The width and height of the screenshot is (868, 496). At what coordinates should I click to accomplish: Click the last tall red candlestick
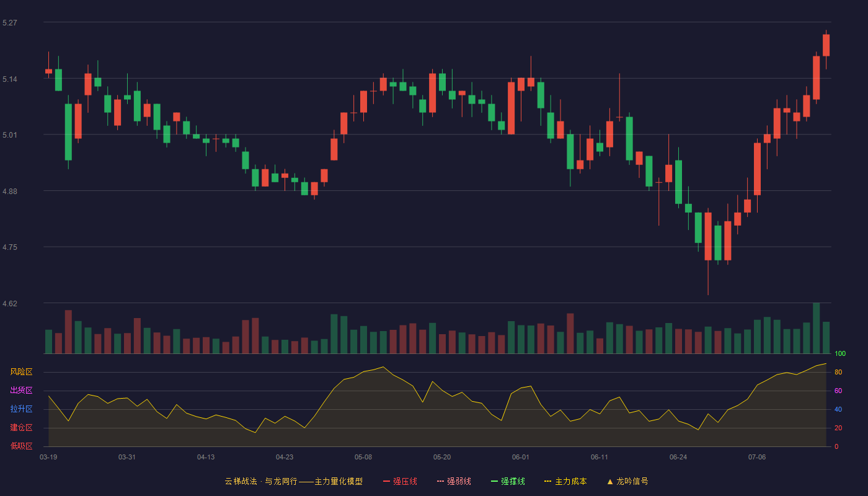[826, 45]
